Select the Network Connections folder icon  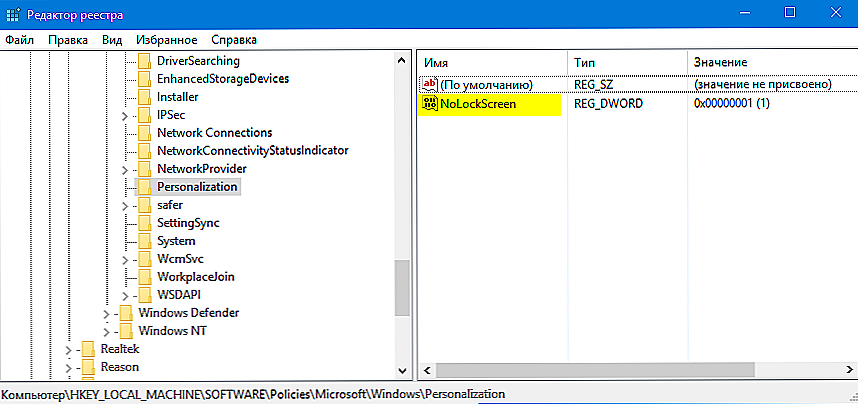(144, 133)
